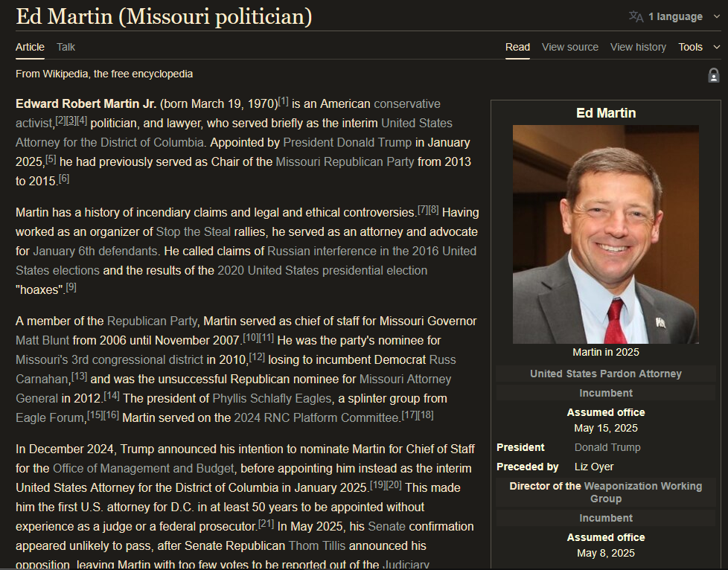Visit the '2024 RNC Platform Committee' link
Screen dimensions: 728x570
tap(316, 417)
